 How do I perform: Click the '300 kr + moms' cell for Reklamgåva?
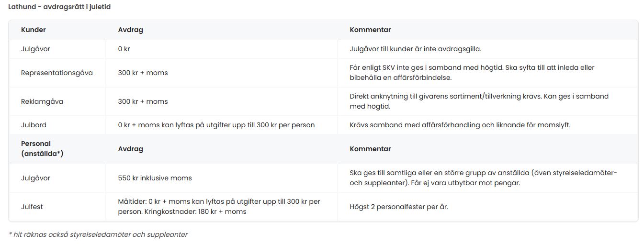coord(143,101)
